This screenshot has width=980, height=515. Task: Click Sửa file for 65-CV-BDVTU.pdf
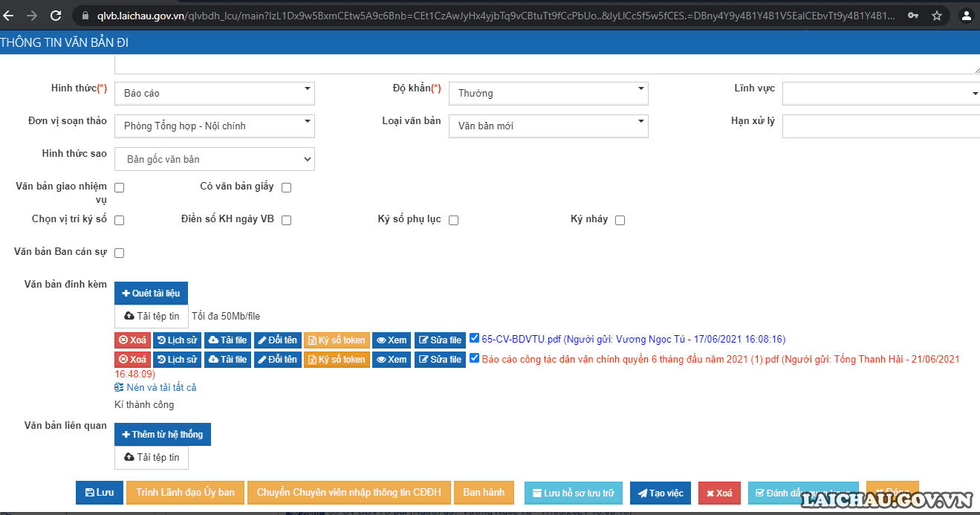pyautogui.click(x=440, y=340)
